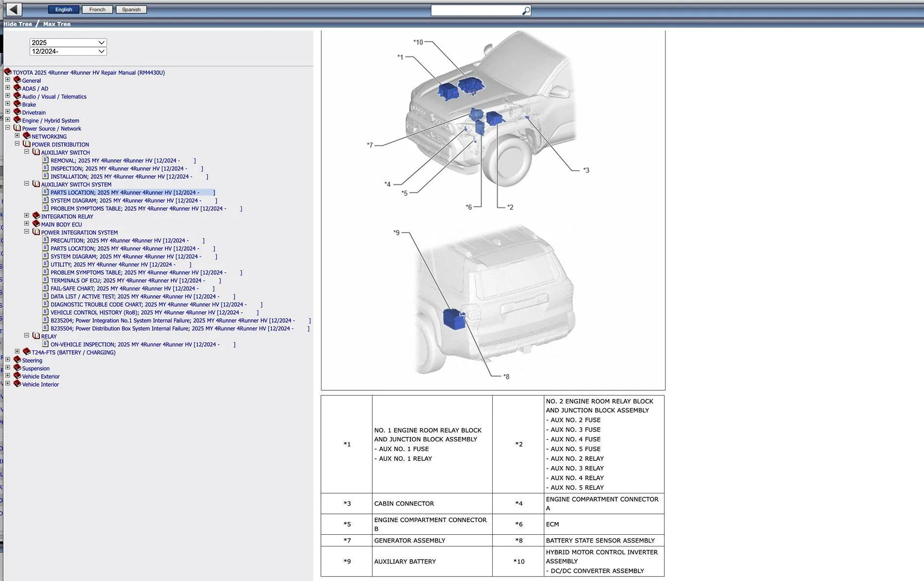Click the Vehicle Exterior book icon

(x=17, y=376)
